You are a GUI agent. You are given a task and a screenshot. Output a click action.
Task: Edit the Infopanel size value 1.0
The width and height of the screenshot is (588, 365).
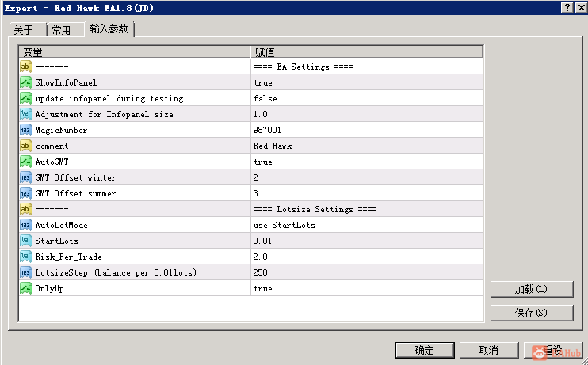(x=261, y=114)
